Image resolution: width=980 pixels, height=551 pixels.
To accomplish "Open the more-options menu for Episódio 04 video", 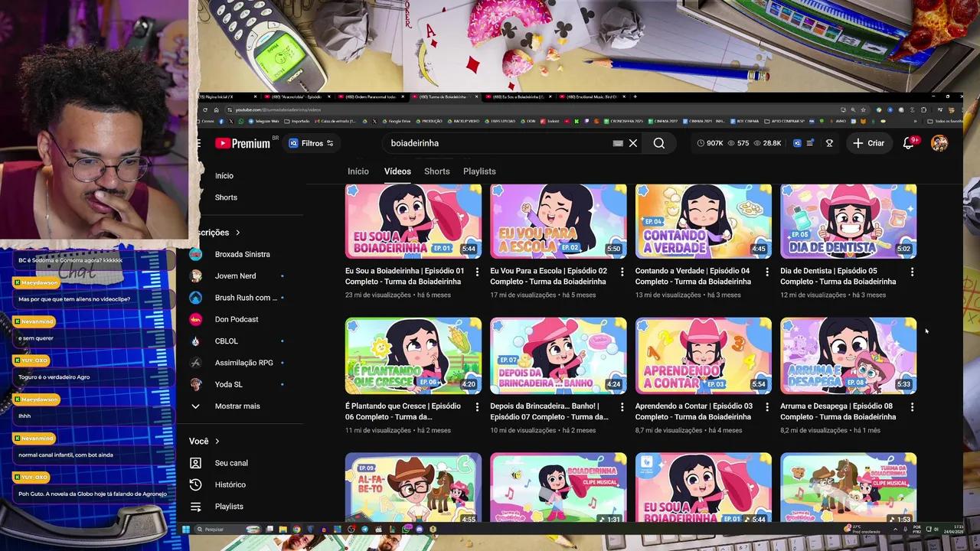I will (x=767, y=272).
